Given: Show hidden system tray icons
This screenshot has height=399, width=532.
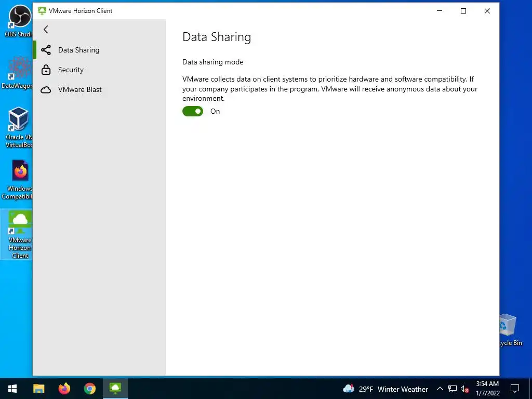Looking at the screenshot, I should coord(440,389).
